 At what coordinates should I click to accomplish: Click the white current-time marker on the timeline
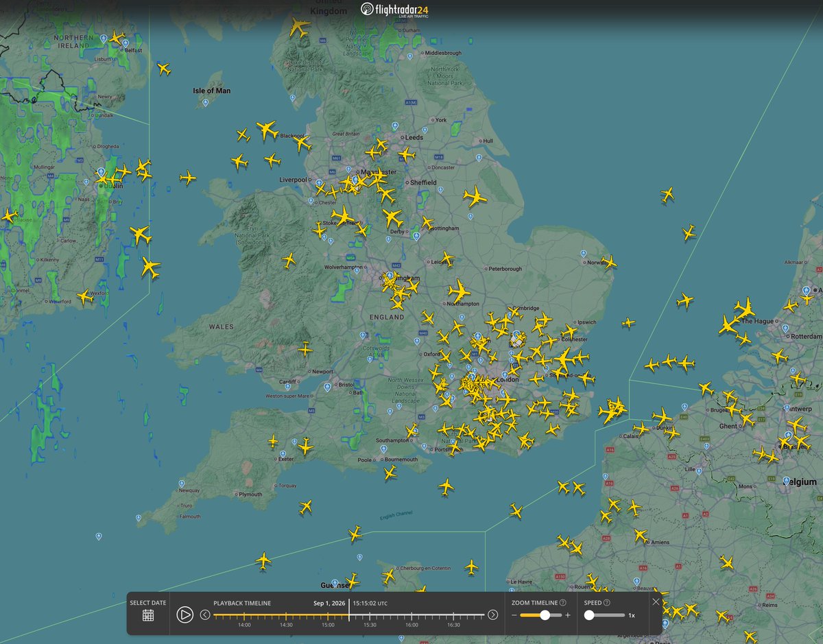[349, 610]
